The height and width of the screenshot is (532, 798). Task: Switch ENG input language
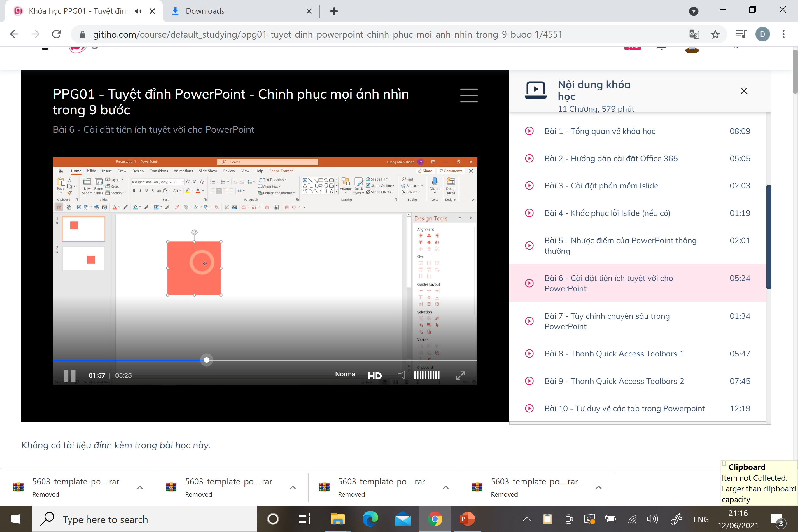[x=701, y=519]
